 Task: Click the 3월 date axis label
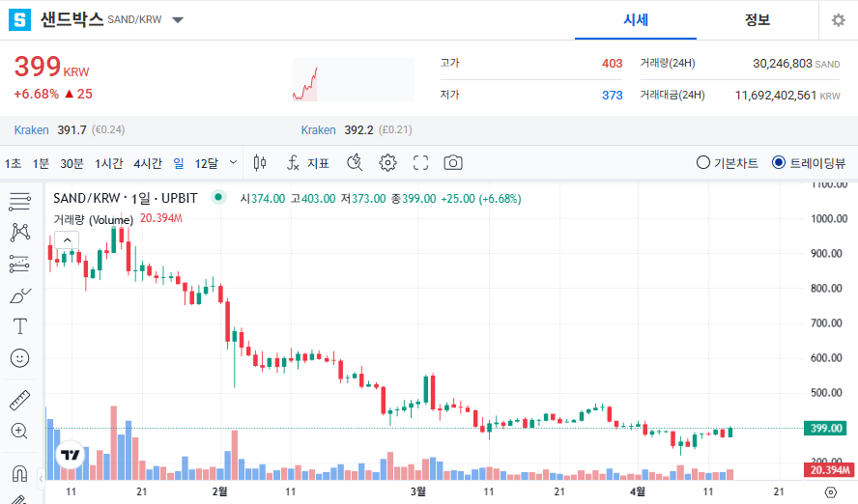click(418, 492)
